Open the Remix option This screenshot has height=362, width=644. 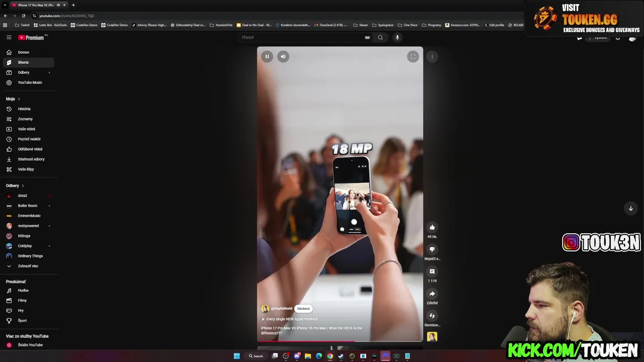tap(432, 316)
